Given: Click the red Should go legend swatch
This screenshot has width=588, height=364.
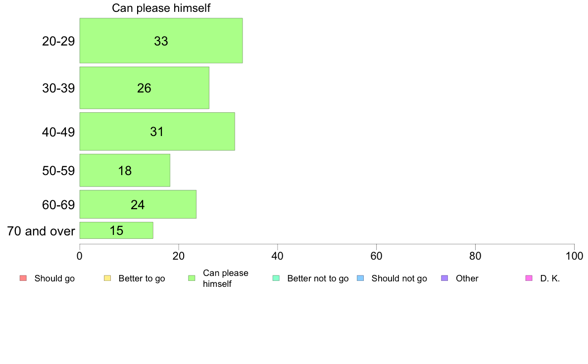Looking at the screenshot, I should (x=23, y=278).
